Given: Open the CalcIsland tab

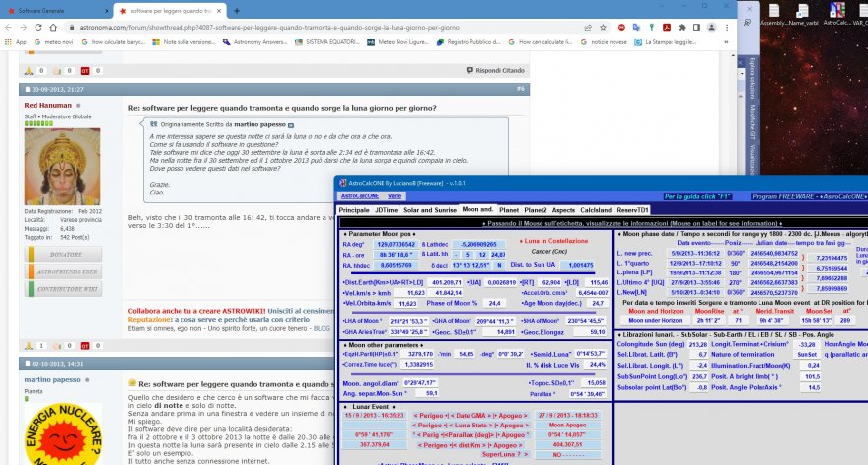Looking at the screenshot, I should [x=596, y=210].
